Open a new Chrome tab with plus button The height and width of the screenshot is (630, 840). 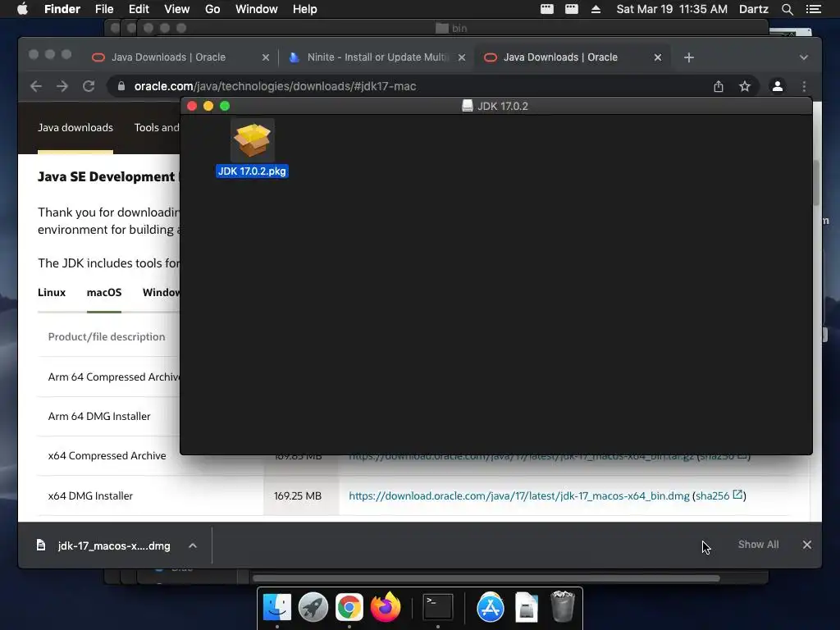pos(689,57)
